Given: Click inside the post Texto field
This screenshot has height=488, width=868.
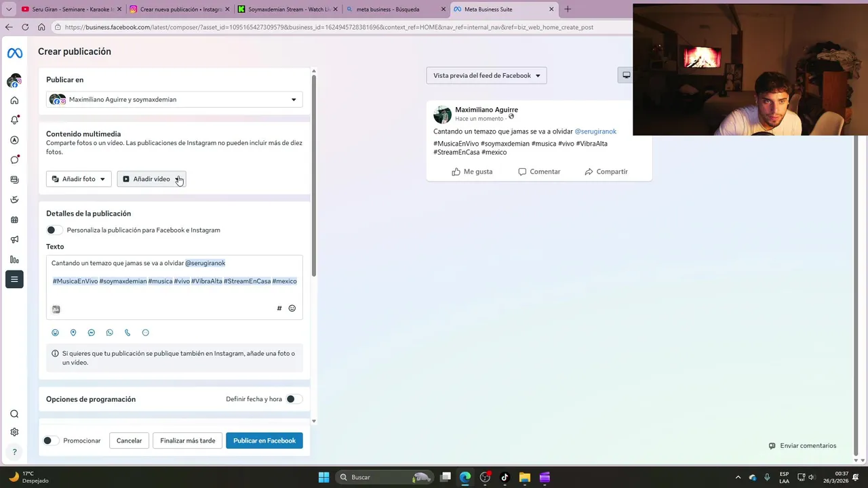Looking at the screenshot, I should tap(174, 287).
